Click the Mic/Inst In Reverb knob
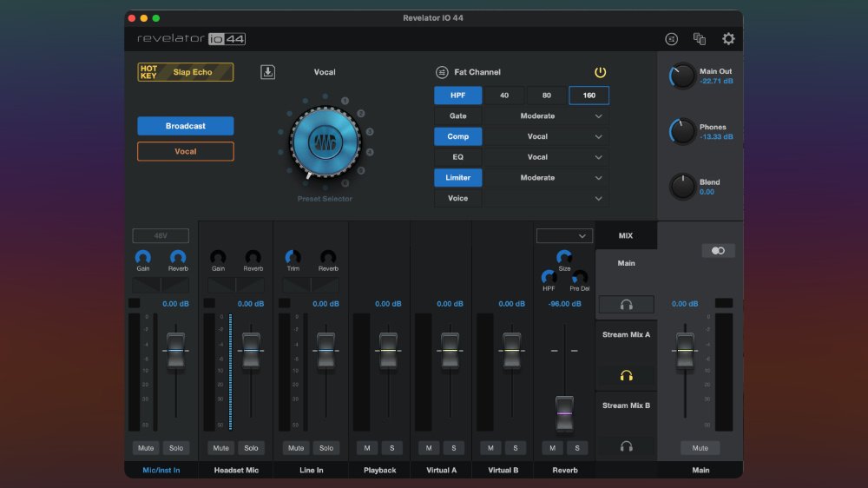The image size is (868, 488). [178, 257]
